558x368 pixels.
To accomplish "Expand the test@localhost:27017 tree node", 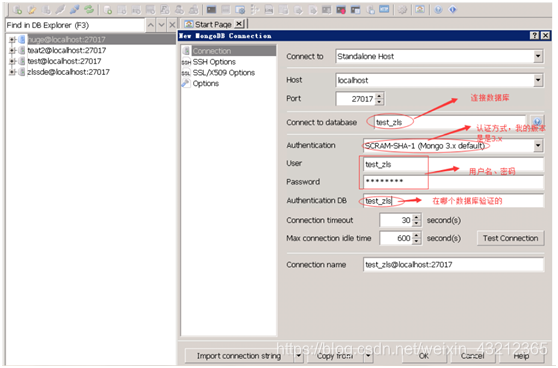I will click(x=12, y=61).
